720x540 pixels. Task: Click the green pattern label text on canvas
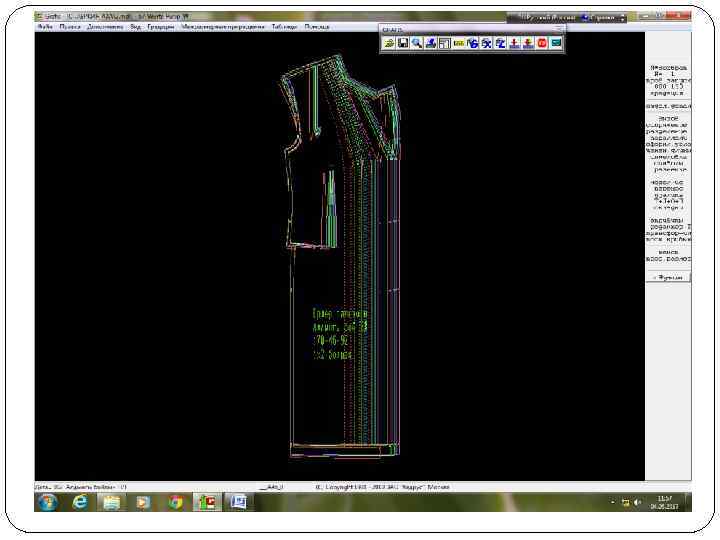click(340, 334)
